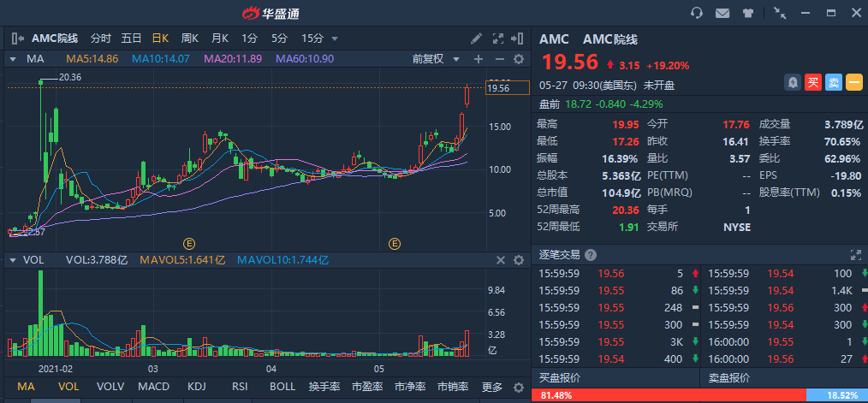Open customer service headset icon

tap(697, 14)
